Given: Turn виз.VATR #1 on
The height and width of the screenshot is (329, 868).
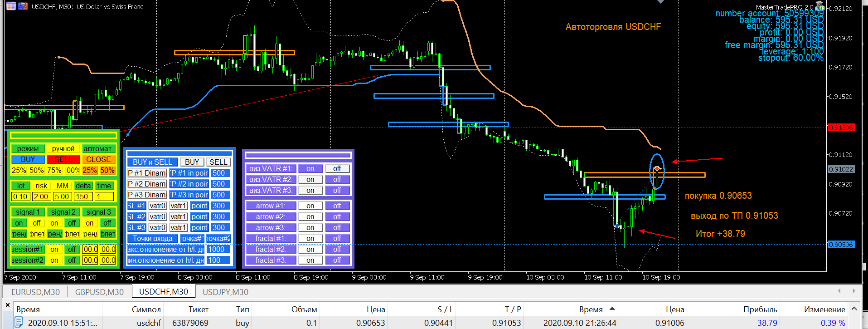Looking at the screenshot, I should point(310,168).
